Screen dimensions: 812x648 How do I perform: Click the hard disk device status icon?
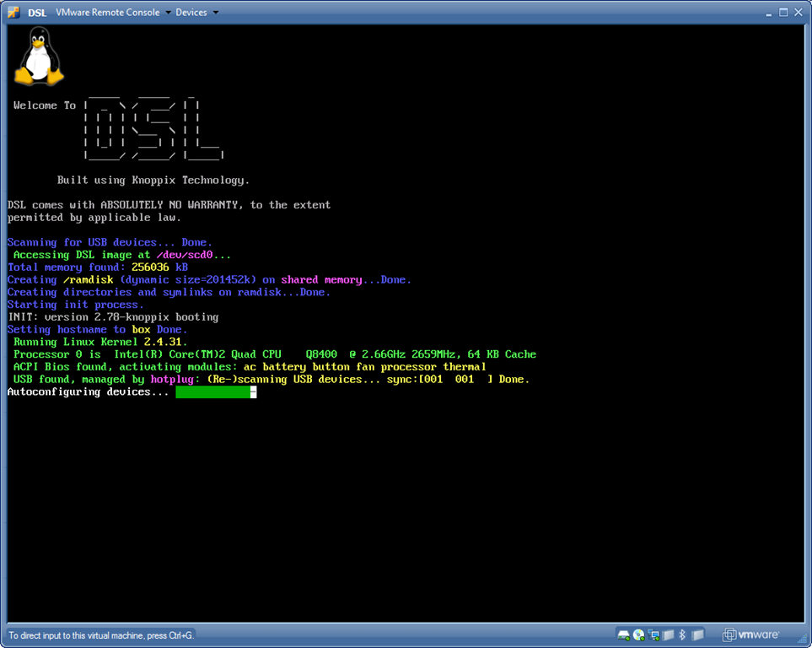(x=623, y=634)
